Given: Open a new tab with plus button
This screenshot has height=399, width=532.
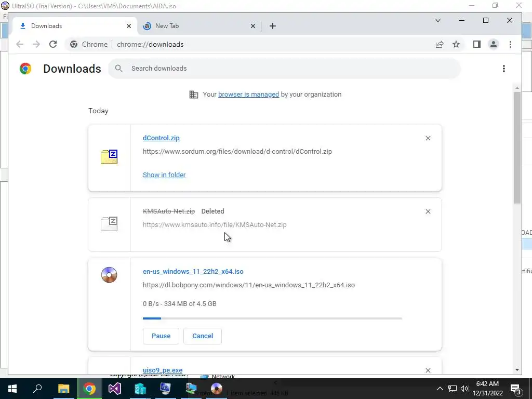Looking at the screenshot, I should (x=272, y=26).
